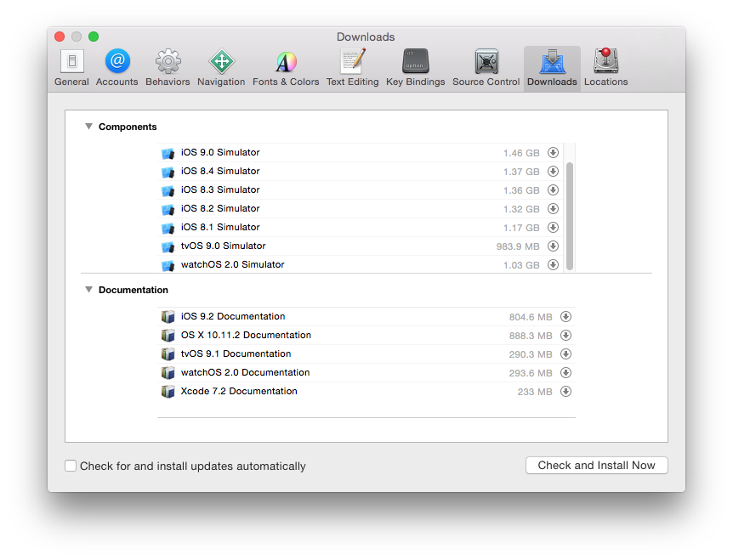Open the Accounts preferences pane
Image resolution: width=733 pixels, height=560 pixels.
[116, 68]
